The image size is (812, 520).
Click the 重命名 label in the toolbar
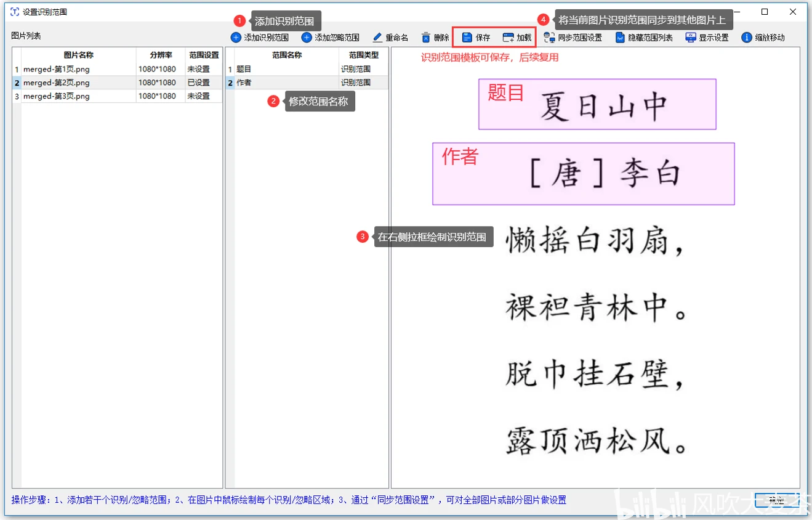click(x=397, y=38)
